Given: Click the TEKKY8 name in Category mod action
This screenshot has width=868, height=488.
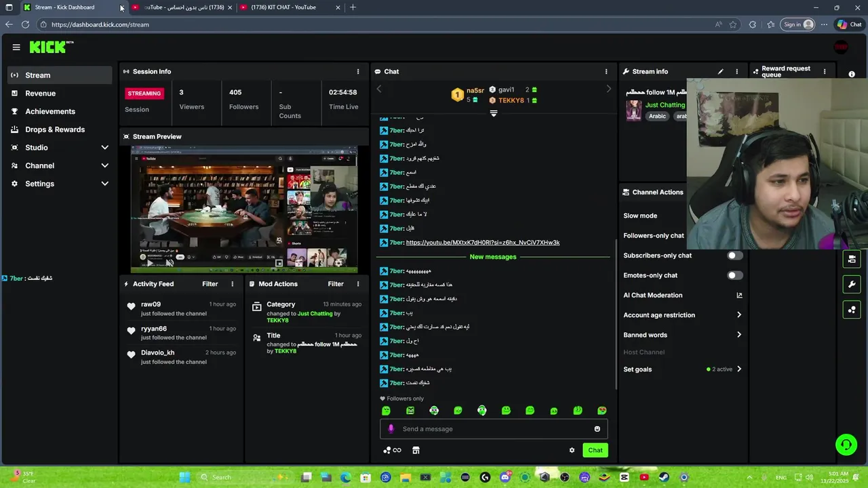Looking at the screenshot, I should (x=277, y=321).
